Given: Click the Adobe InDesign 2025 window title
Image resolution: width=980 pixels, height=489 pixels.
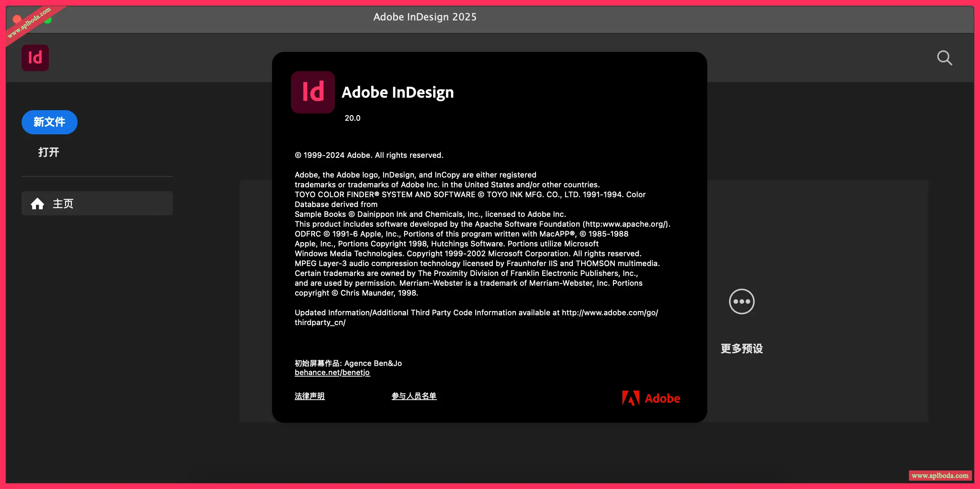Looking at the screenshot, I should 425,17.
